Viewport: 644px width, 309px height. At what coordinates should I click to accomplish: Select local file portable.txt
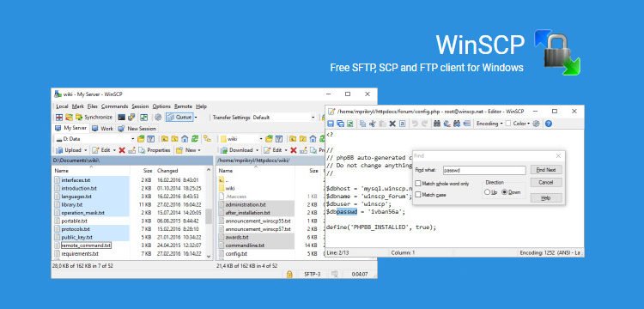click(x=75, y=221)
